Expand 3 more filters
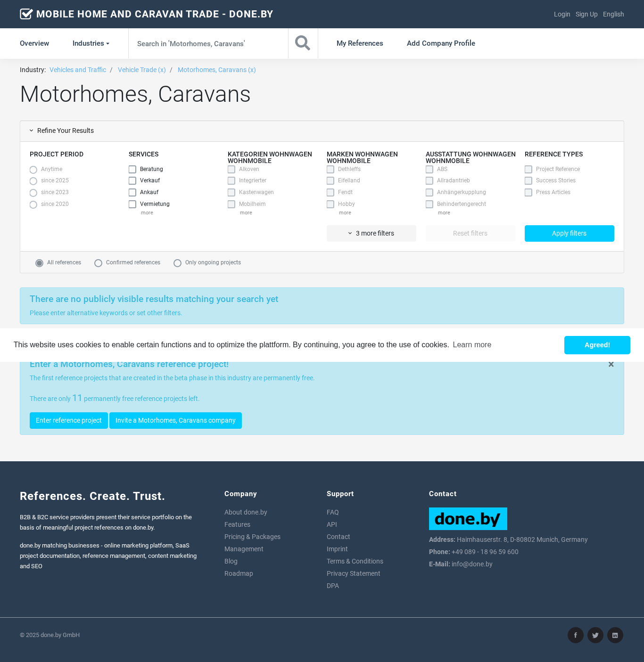Image resolution: width=644 pixels, height=662 pixels. [372, 233]
